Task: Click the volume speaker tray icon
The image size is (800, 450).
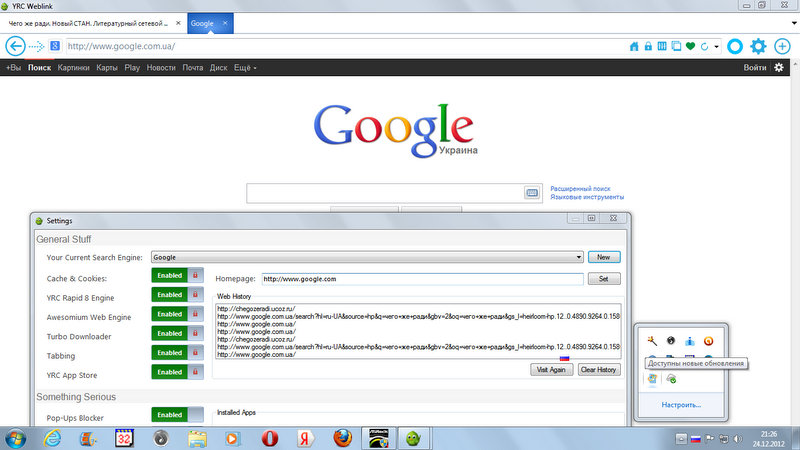Action: 738,439
